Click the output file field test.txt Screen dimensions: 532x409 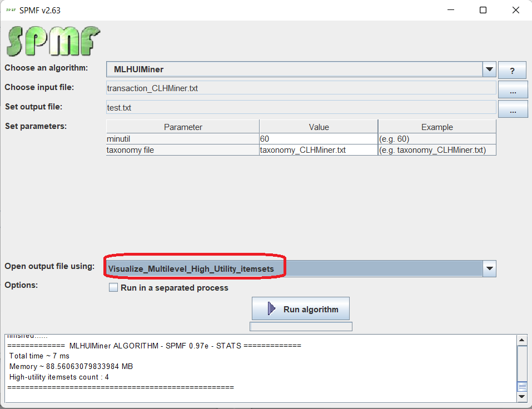click(x=301, y=107)
